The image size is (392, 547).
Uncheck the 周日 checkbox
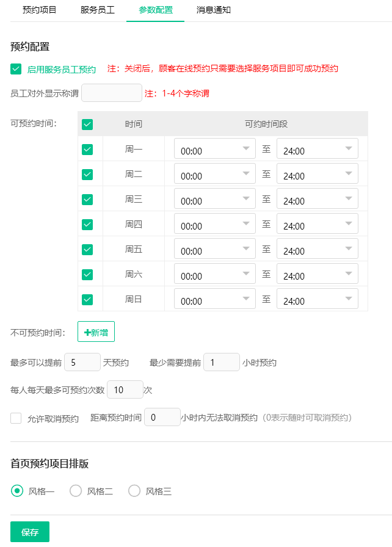[87, 299]
